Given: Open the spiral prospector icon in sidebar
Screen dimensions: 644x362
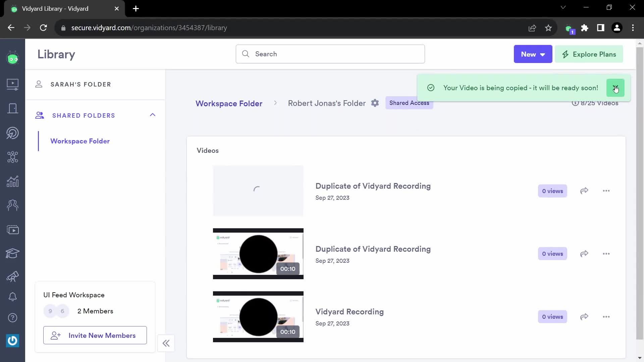Looking at the screenshot, I should pos(13,133).
